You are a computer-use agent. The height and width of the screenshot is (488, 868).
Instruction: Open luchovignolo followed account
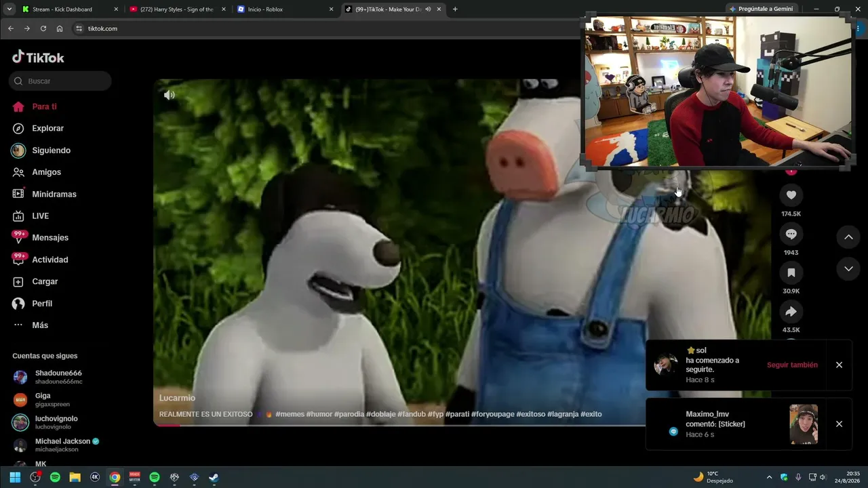[x=56, y=422]
